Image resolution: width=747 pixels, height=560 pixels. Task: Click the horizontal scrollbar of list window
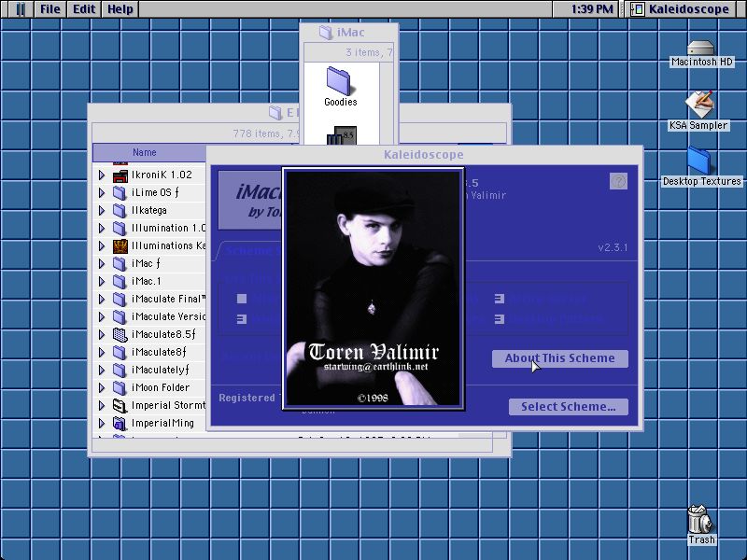(x=292, y=446)
